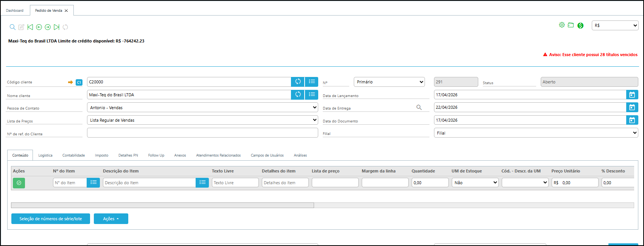644x246 pixels.
Task: Click the magnifier search icon in toolbar
Action: coord(12,27)
